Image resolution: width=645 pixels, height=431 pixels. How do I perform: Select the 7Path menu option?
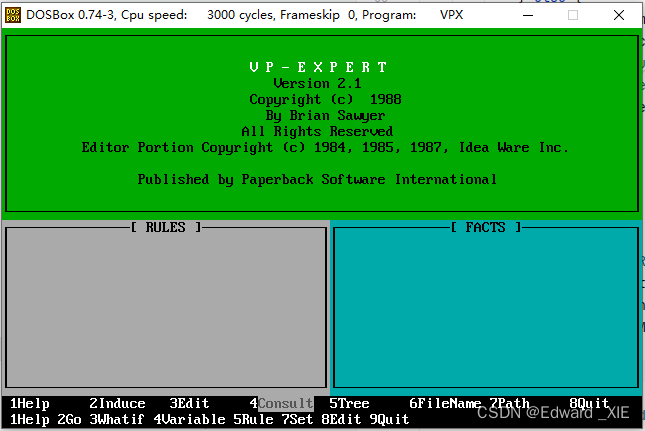(x=509, y=403)
